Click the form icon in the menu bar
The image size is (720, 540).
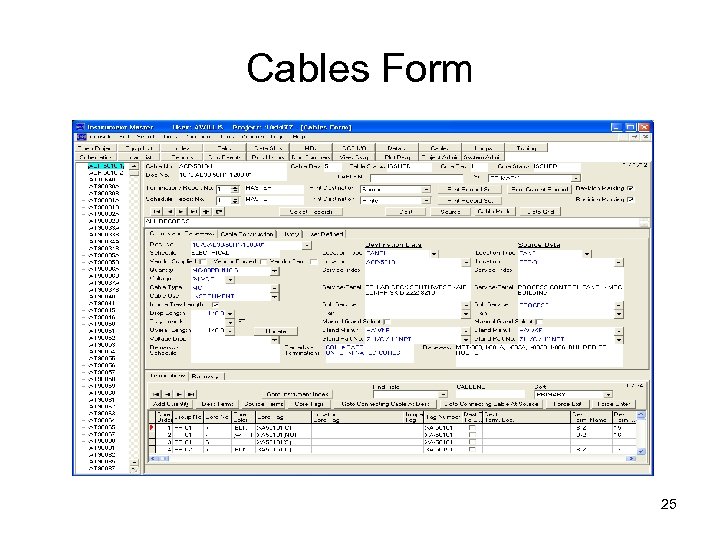81,137
